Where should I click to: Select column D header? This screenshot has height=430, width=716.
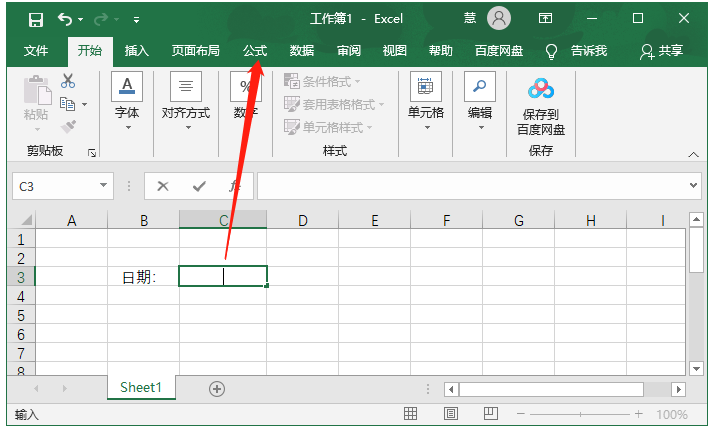point(302,220)
